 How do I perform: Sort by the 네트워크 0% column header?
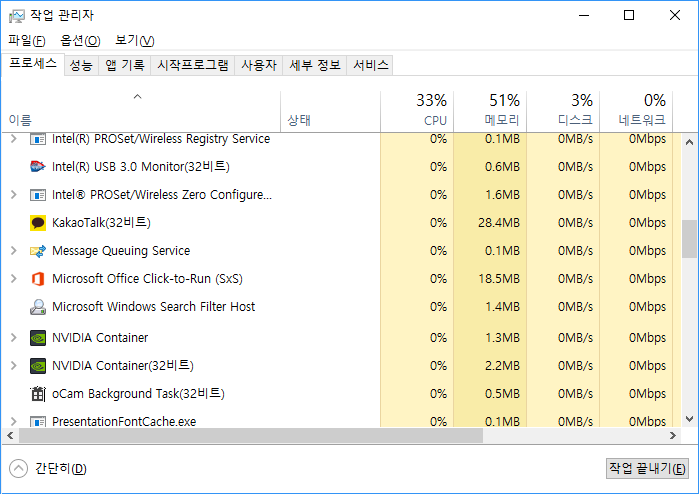(636, 111)
